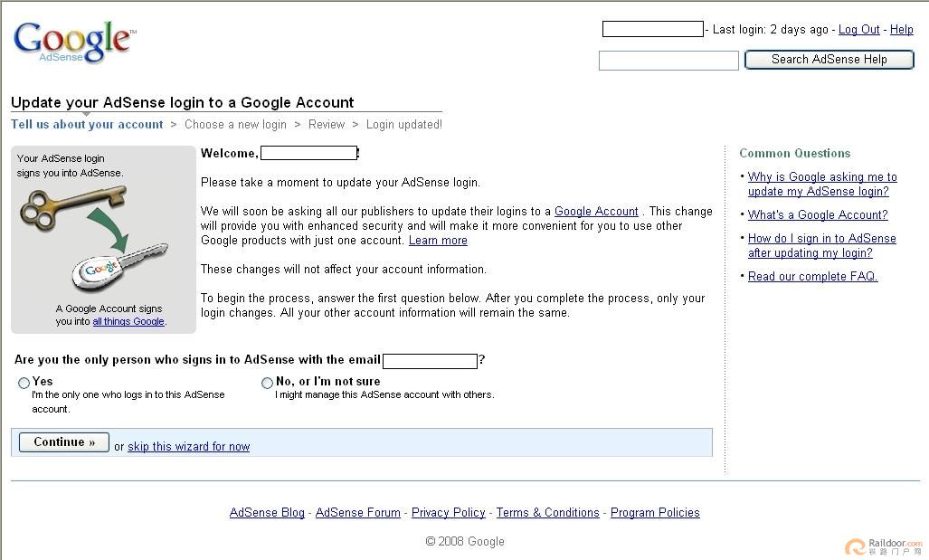
Task: Select the Yes radio button
Action: [x=24, y=383]
